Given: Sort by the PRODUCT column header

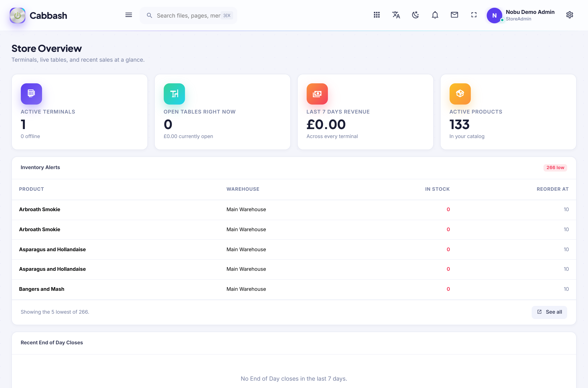Looking at the screenshot, I should (31, 189).
